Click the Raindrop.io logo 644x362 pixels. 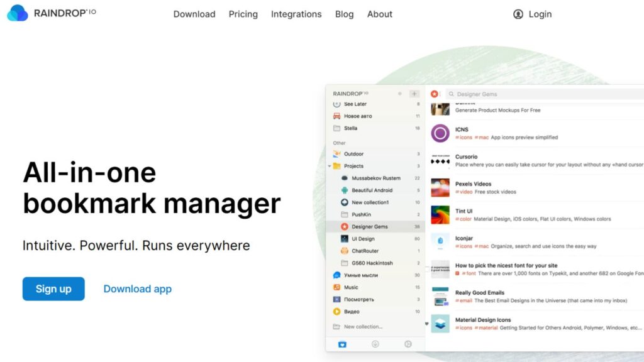[x=50, y=13]
